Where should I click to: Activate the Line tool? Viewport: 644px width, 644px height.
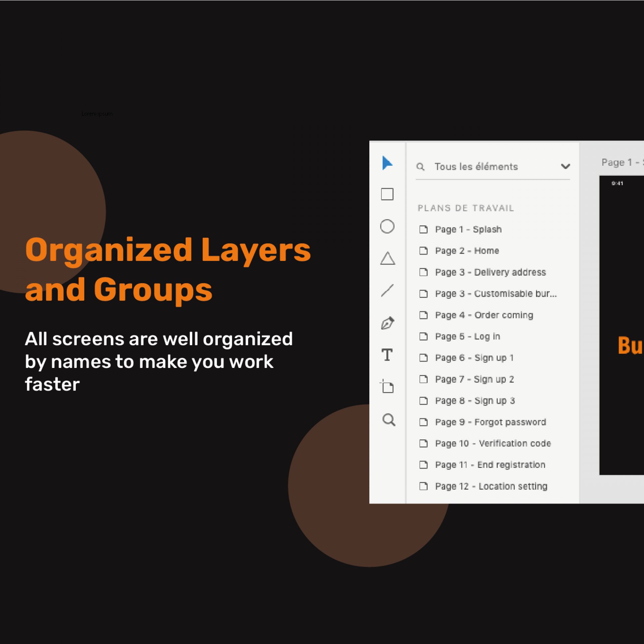(387, 291)
